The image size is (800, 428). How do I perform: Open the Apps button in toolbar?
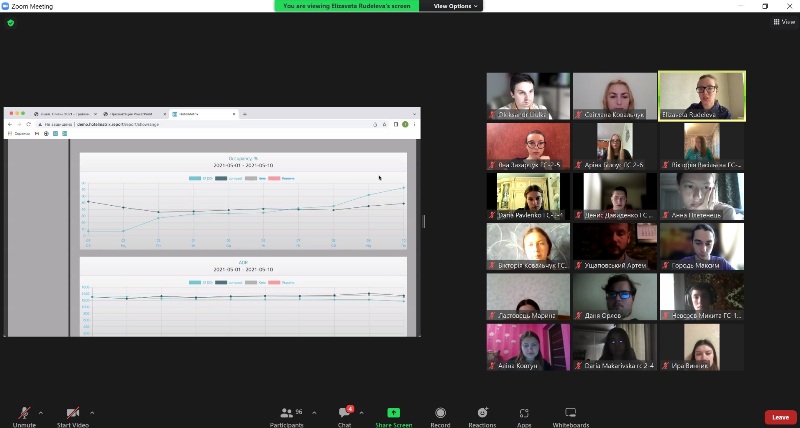point(524,416)
